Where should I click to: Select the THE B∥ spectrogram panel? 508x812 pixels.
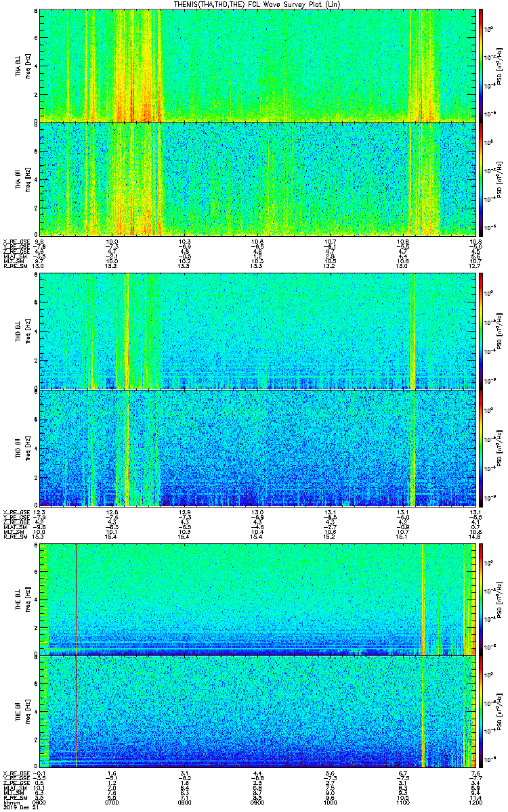click(258, 713)
